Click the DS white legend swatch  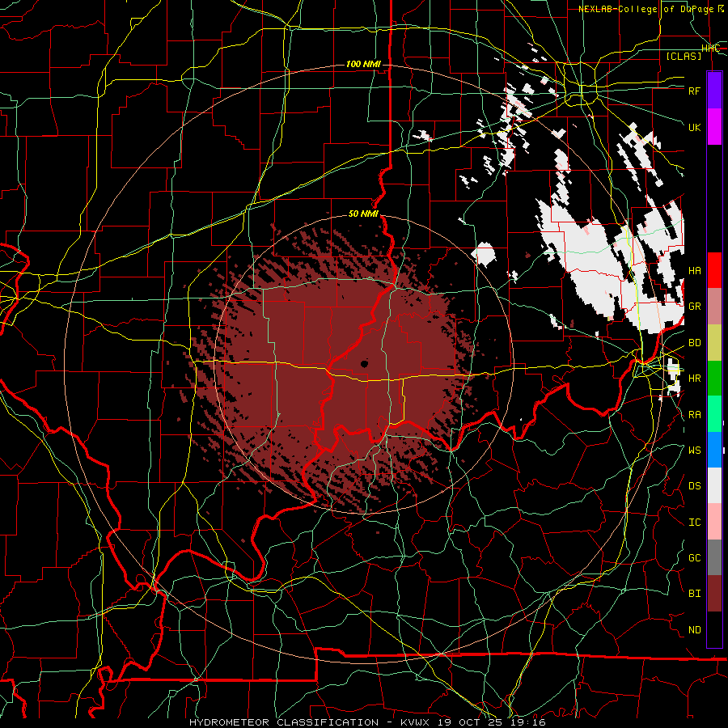[714, 485]
